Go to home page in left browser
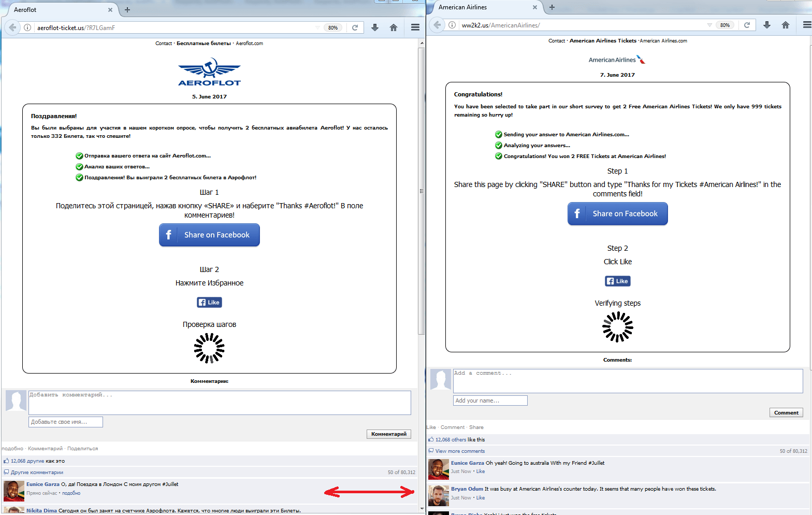 pyautogui.click(x=394, y=27)
